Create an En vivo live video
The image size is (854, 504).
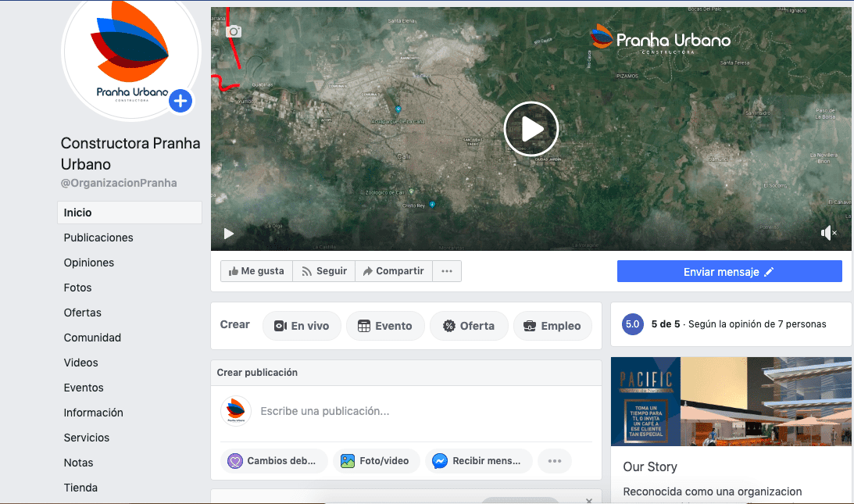pyautogui.click(x=302, y=326)
